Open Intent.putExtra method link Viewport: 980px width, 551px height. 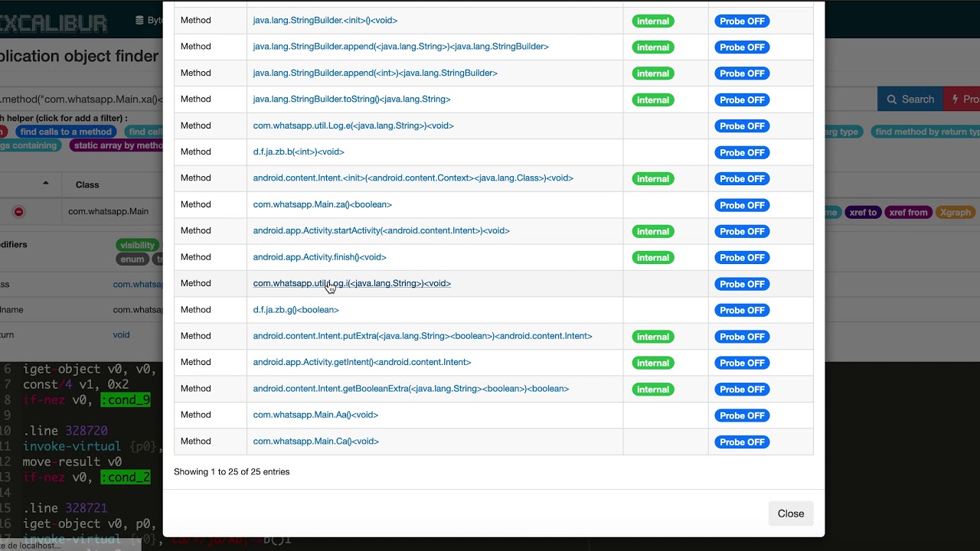(423, 336)
